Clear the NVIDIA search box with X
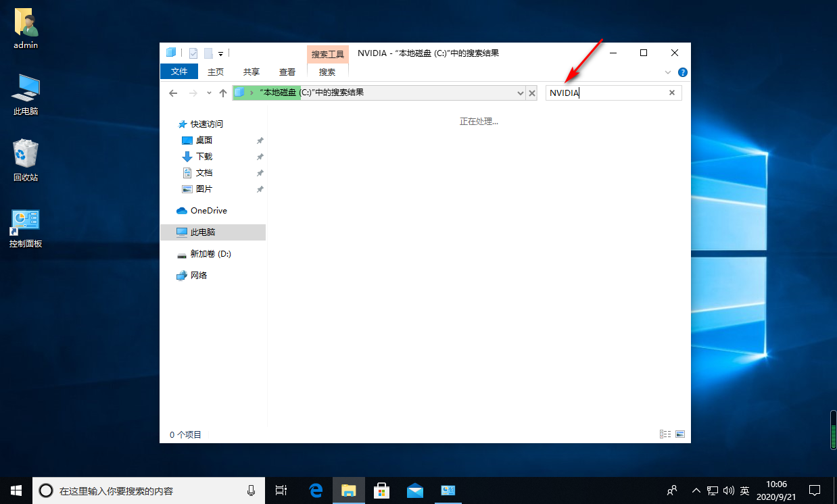The image size is (837, 504). pos(671,93)
